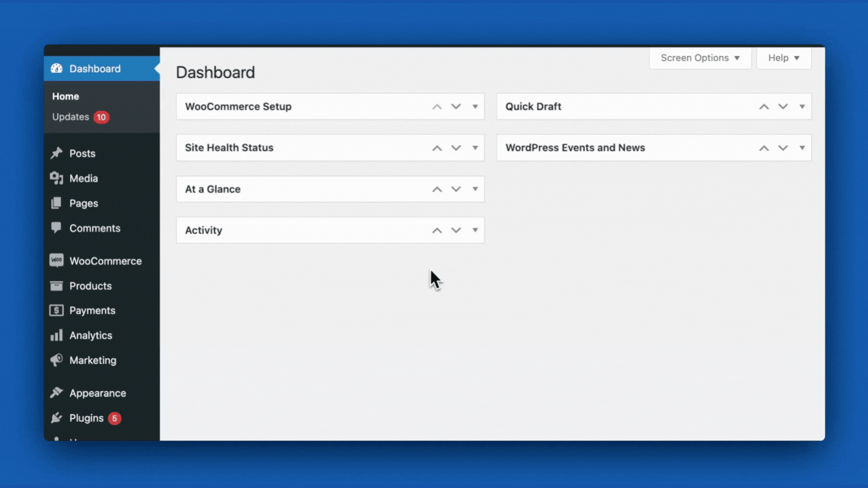
Task: Click the Pages icon in sidebar
Action: click(57, 203)
